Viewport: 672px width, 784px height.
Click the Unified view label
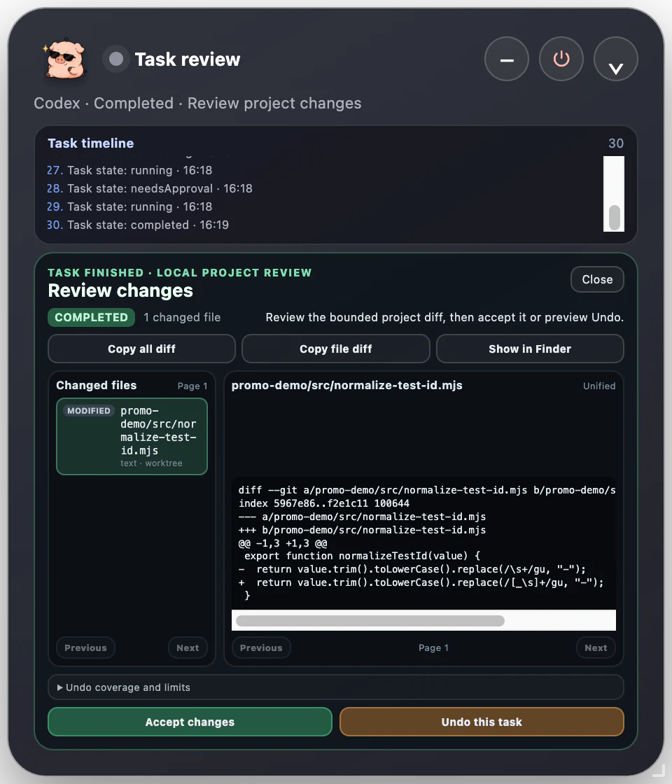click(599, 386)
